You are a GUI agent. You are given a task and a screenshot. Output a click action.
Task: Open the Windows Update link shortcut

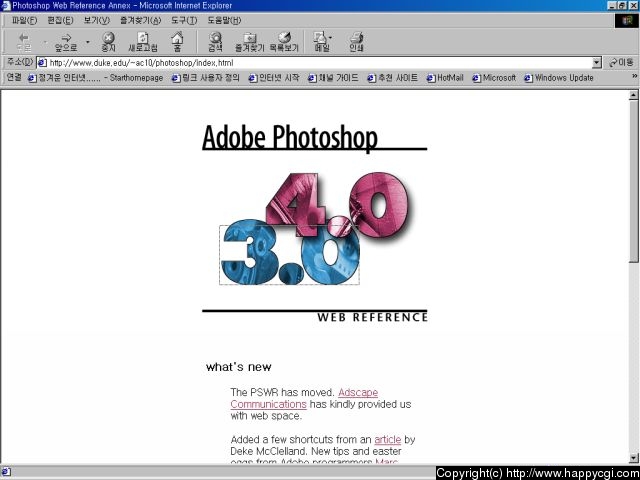pos(559,78)
